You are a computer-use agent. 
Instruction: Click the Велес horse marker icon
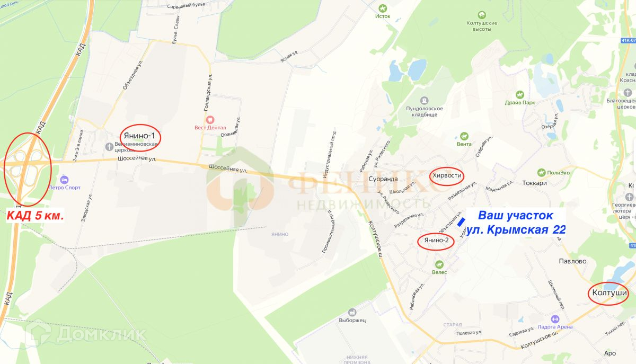[x=439, y=264]
